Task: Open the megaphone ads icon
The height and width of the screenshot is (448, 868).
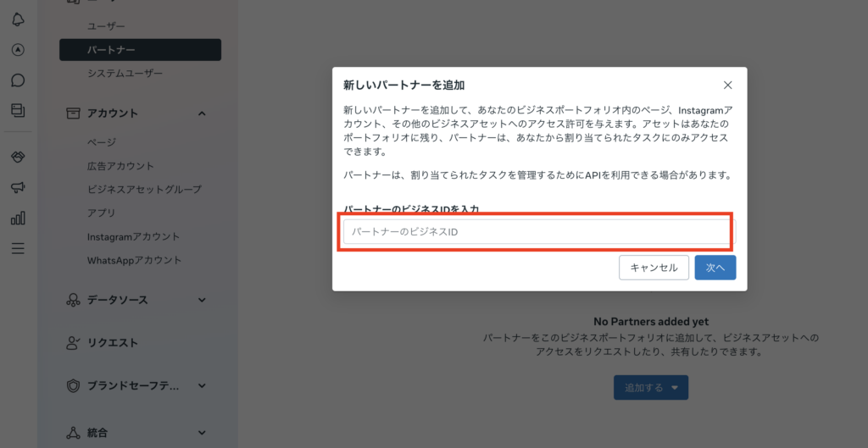Action: 18,187
